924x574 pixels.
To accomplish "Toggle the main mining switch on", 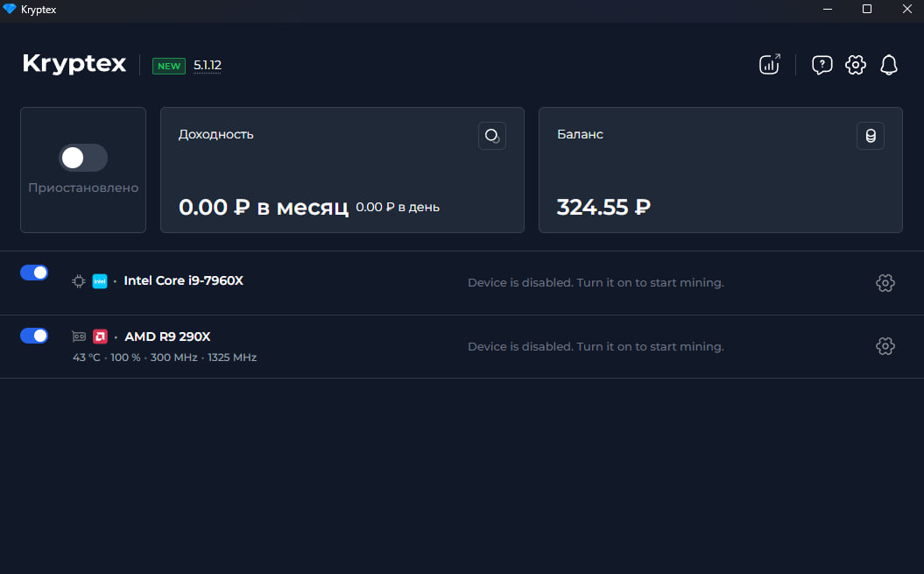I will click(x=83, y=158).
